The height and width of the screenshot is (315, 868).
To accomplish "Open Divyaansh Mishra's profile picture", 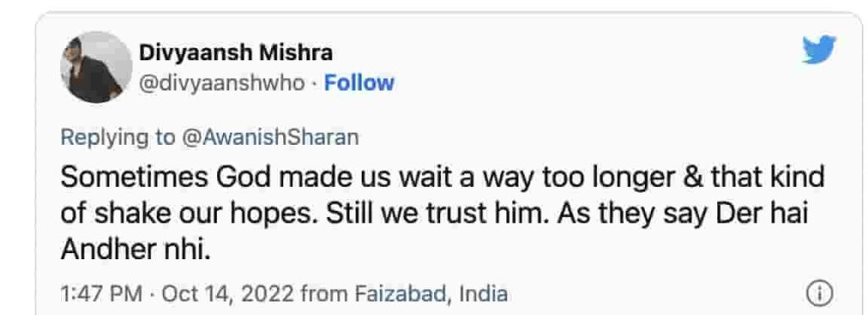I will tap(97, 68).
